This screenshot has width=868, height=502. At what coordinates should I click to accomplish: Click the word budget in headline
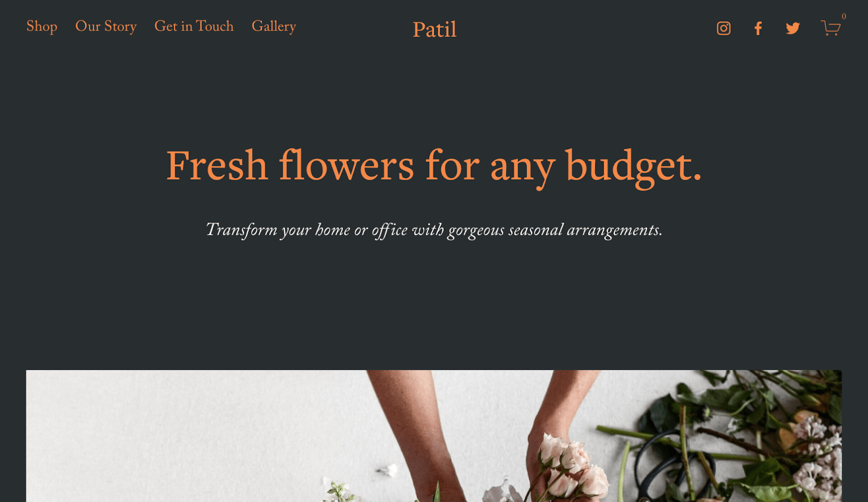pos(633,167)
